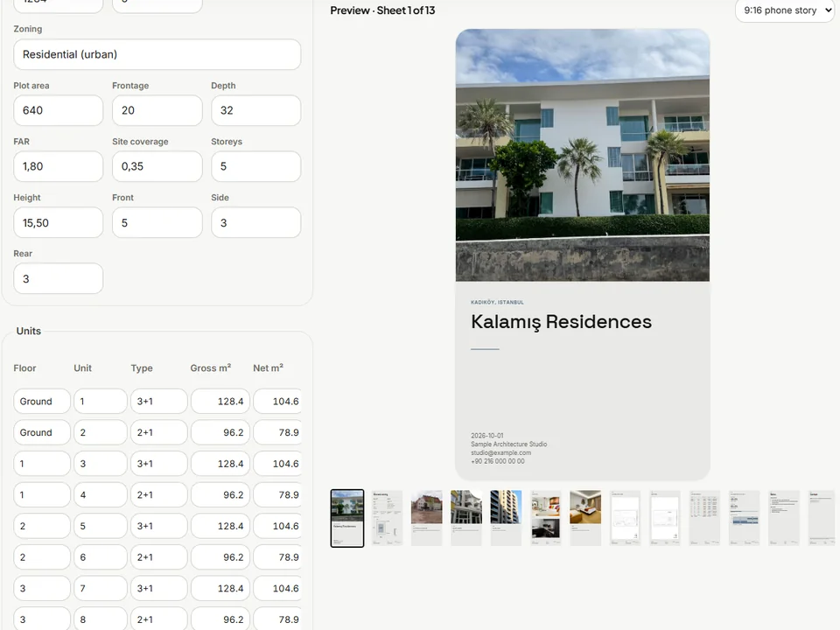
Task: Open the Notes sheet thumbnail
Action: [x=783, y=518]
